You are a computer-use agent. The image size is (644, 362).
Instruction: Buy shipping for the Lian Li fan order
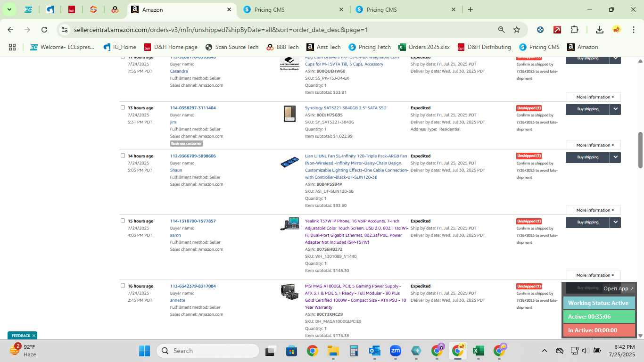(x=587, y=157)
